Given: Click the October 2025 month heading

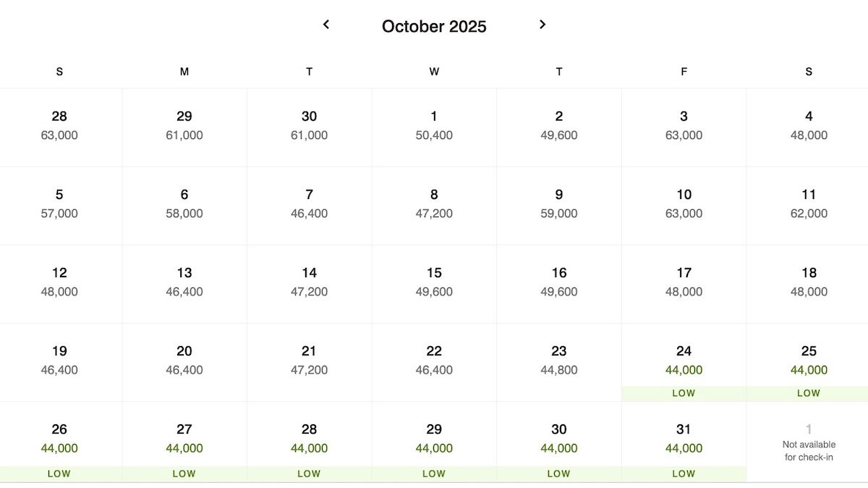Looking at the screenshot, I should point(434,27).
